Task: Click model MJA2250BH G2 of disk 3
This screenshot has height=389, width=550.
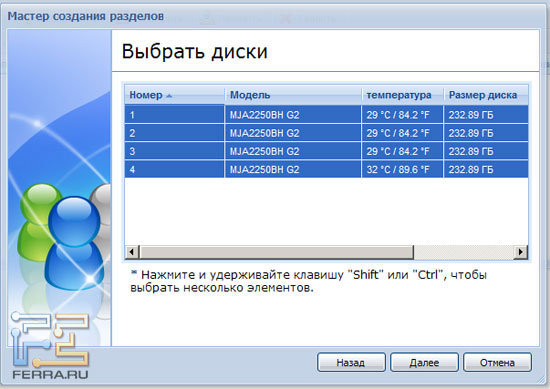Action: click(x=264, y=151)
